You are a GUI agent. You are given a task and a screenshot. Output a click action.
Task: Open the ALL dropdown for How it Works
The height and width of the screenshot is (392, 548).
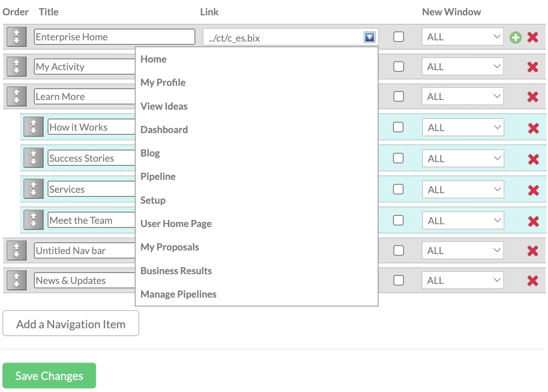point(463,127)
